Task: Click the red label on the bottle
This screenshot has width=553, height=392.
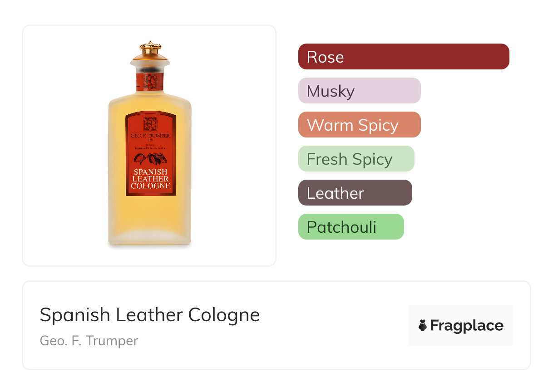Action: 150,153
